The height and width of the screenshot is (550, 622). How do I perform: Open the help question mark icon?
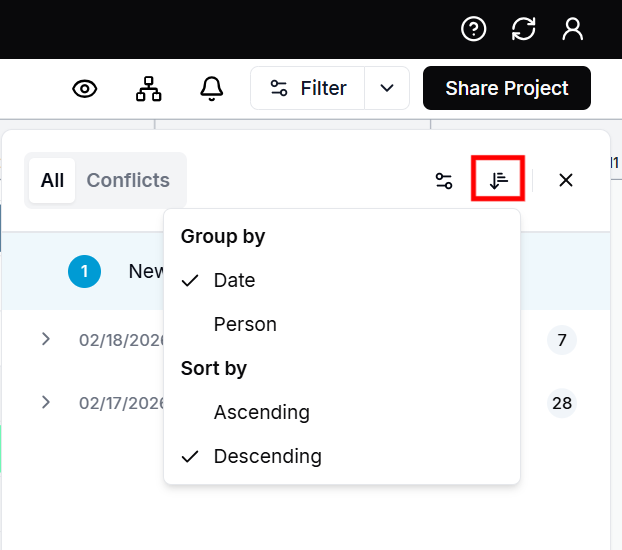(473, 29)
